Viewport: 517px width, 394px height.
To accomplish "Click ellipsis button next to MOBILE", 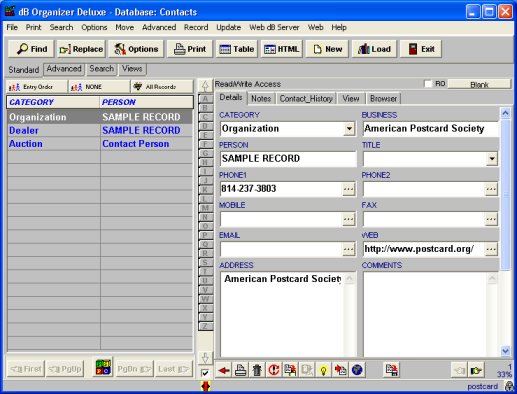I will pyautogui.click(x=348, y=219).
